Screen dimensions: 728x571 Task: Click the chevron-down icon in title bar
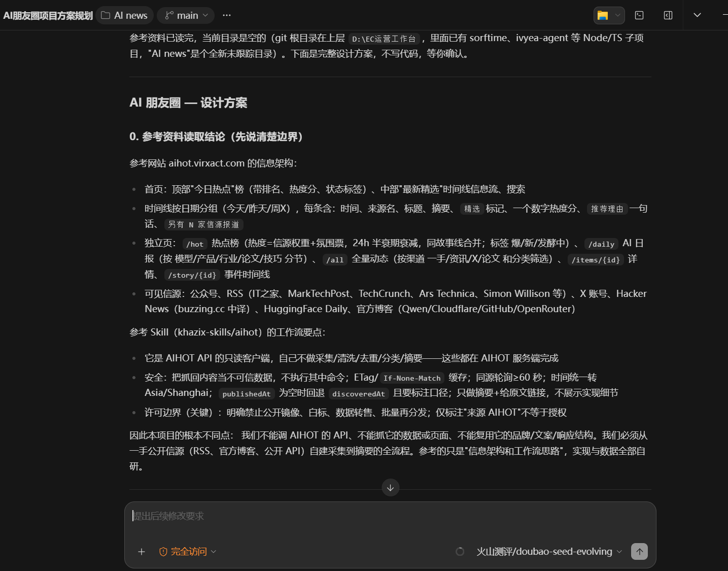698,15
